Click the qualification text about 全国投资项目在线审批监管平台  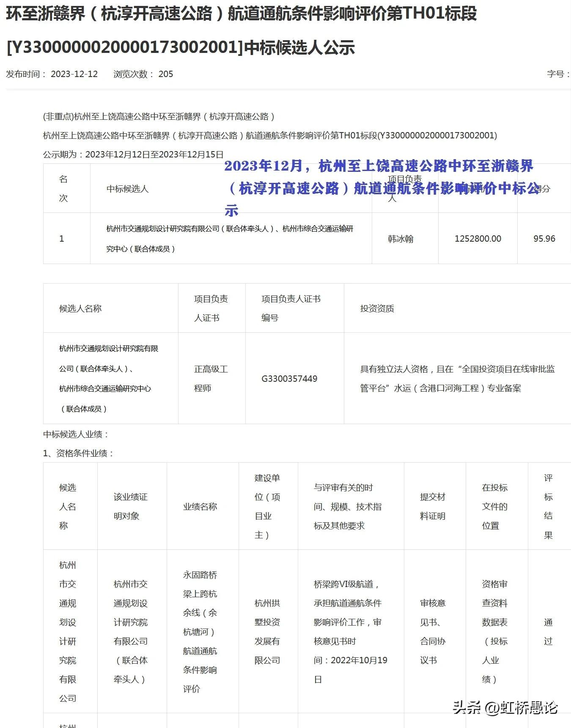pyautogui.click(x=458, y=378)
